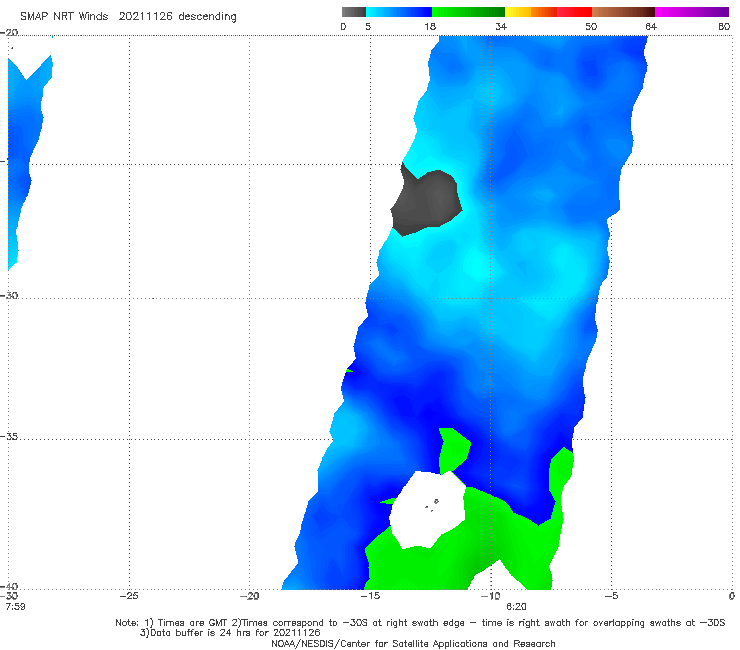Click the white data gap inside the green area
Viewport: 740px width, 650px height.
(427, 509)
